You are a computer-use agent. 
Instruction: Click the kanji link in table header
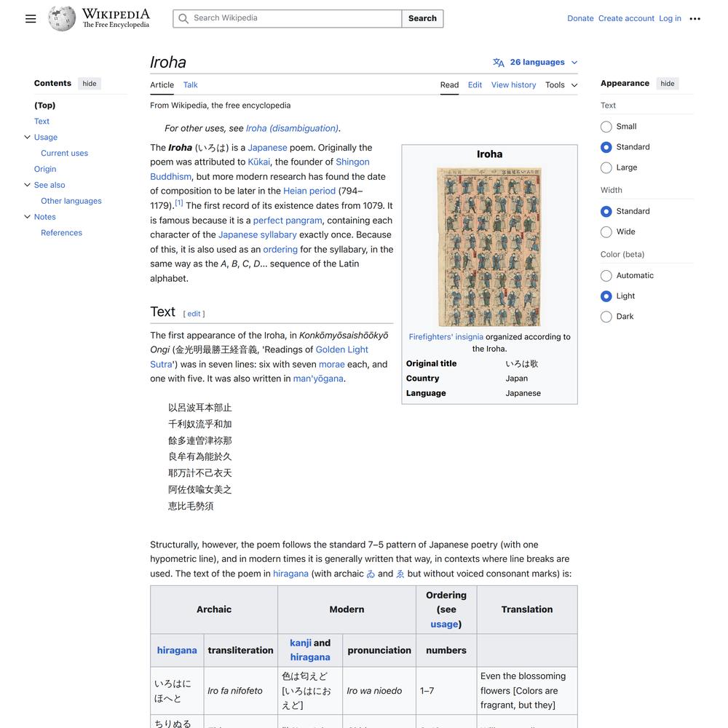[300, 643]
